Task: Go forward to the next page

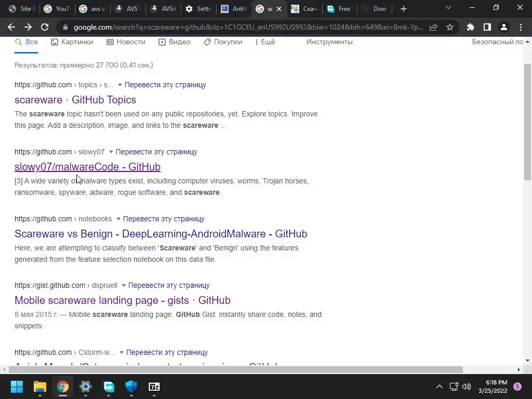Action: click(x=28, y=27)
